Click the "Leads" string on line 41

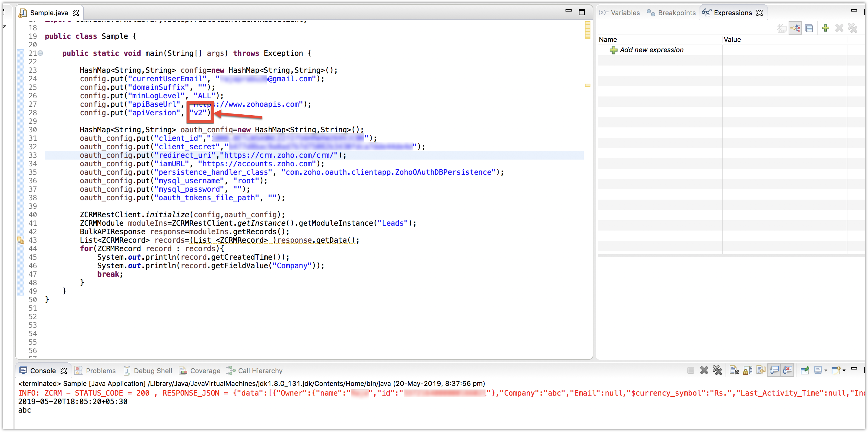tap(392, 223)
